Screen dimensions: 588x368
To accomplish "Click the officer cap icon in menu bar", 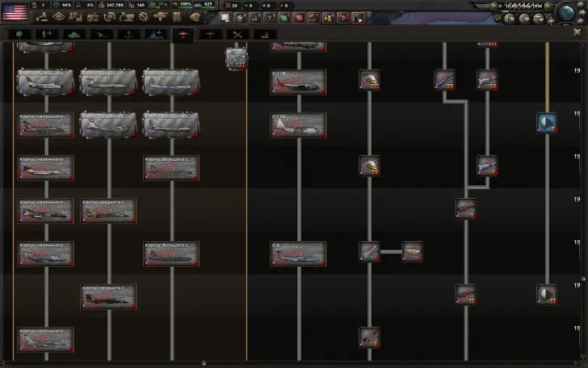I will pyautogui.click(x=195, y=16).
